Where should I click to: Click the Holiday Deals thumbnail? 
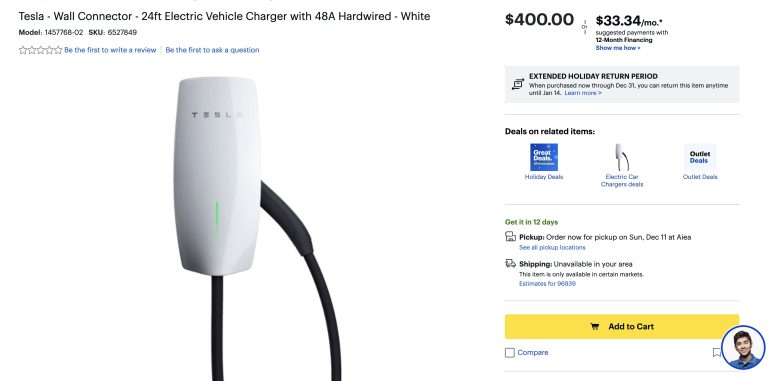click(544, 157)
